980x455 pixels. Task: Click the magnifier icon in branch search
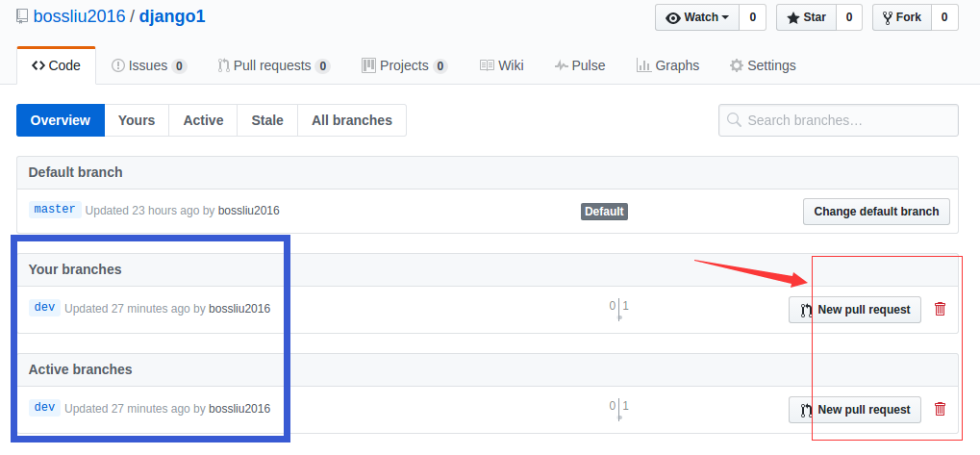735,120
